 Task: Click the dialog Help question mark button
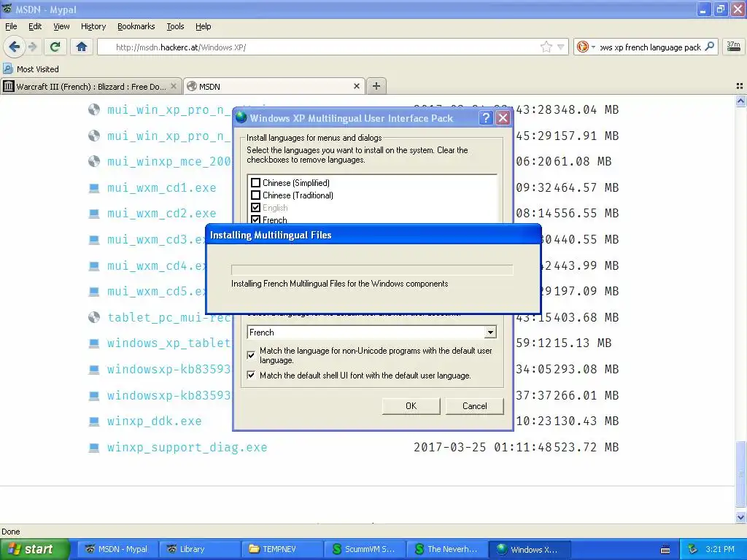(485, 118)
